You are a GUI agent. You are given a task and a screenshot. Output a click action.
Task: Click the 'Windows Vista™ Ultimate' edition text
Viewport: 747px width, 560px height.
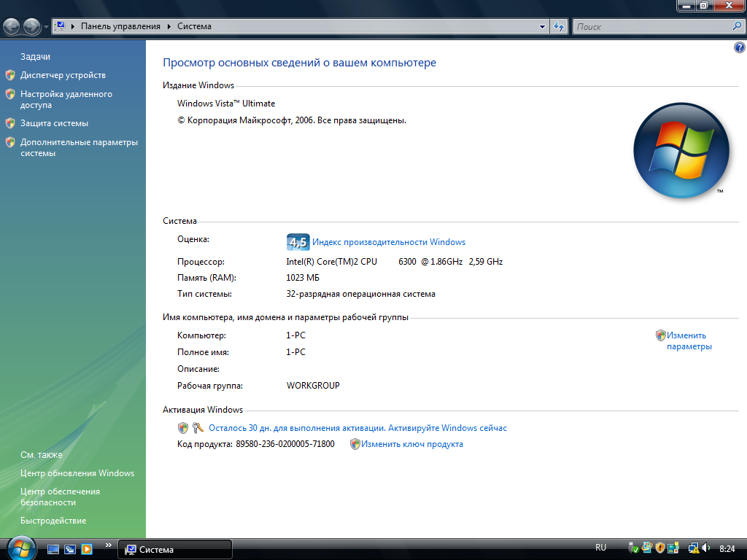226,104
